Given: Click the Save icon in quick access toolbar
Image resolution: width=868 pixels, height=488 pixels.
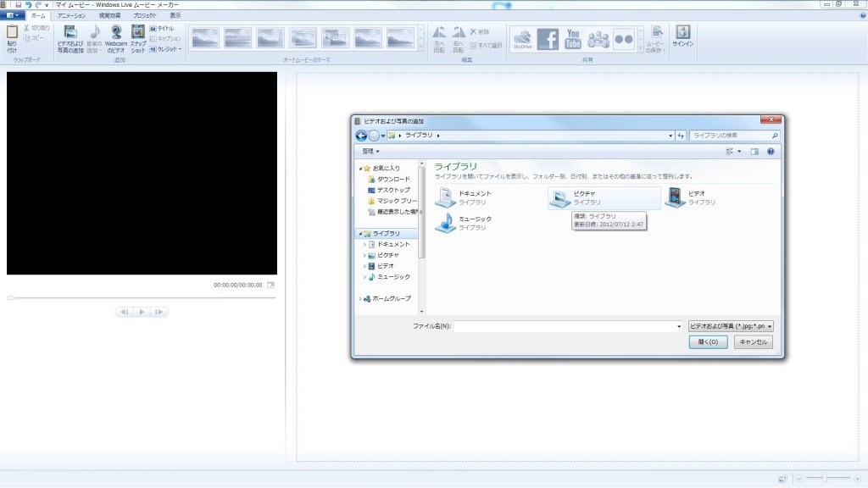Looking at the screenshot, I should point(19,4).
